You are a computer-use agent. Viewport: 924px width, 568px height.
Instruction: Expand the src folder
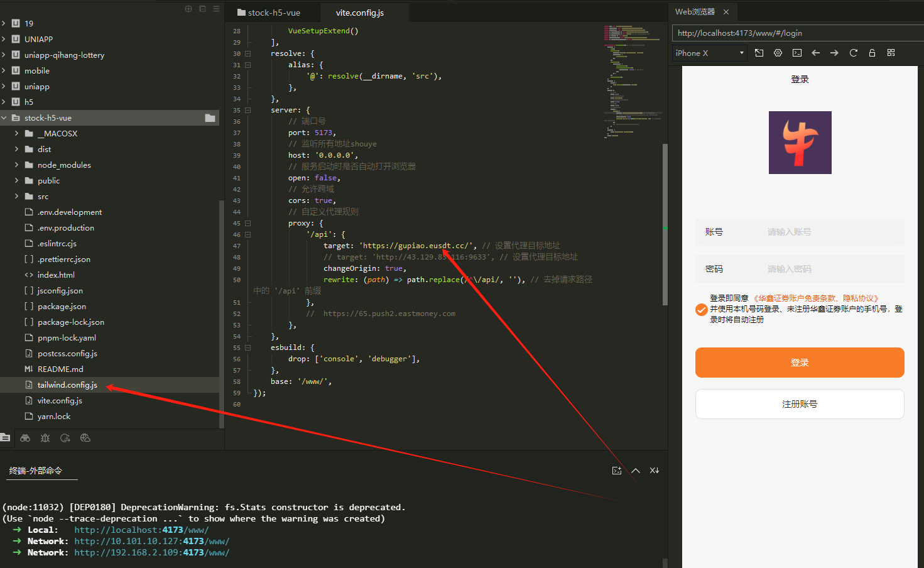coord(16,196)
